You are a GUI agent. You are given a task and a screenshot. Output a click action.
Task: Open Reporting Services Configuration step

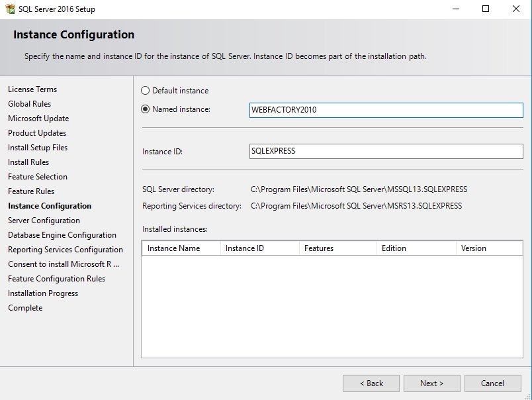(x=66, y=250)
